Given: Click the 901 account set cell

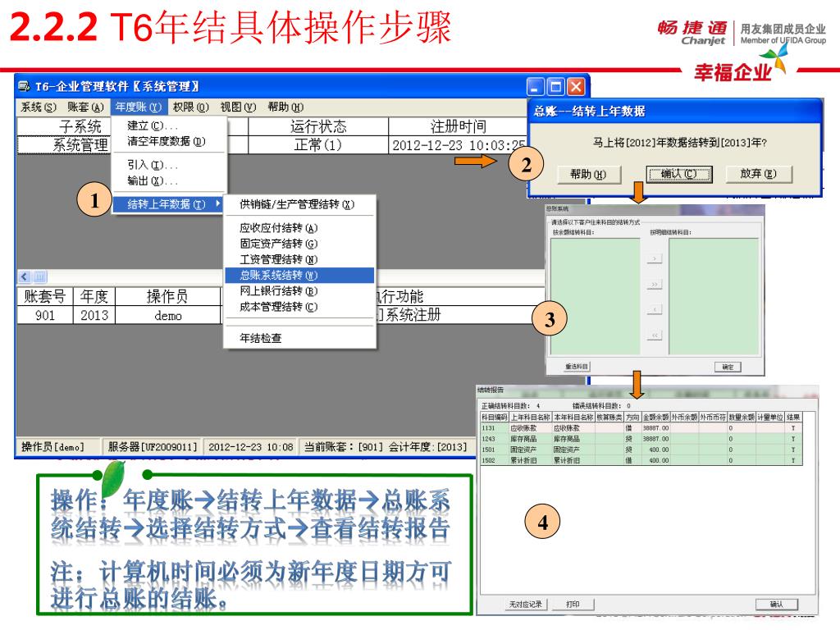Looking at the screenshot, I should pyautogui.click(x=45, y=315).
